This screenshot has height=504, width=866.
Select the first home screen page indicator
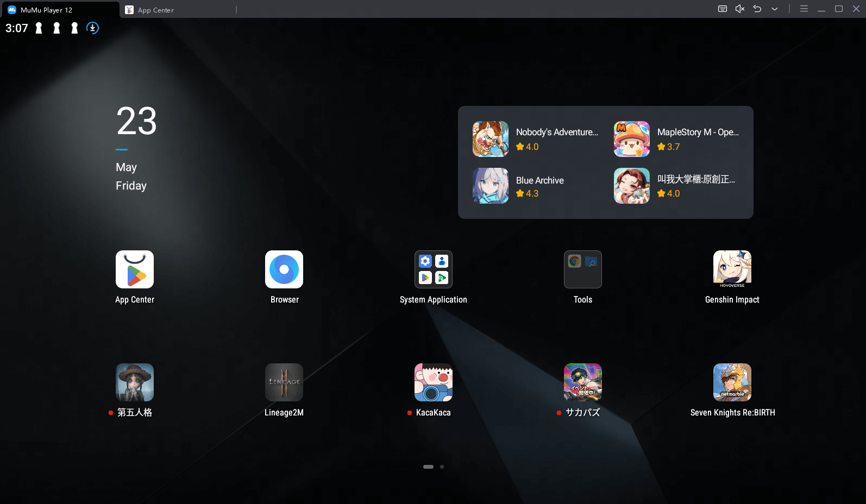[x=429, y=467]
